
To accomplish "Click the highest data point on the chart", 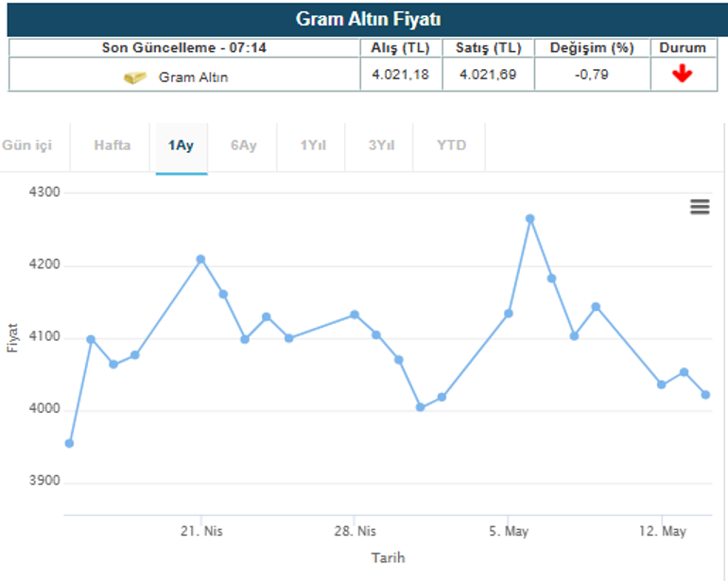I will point(530,218).
